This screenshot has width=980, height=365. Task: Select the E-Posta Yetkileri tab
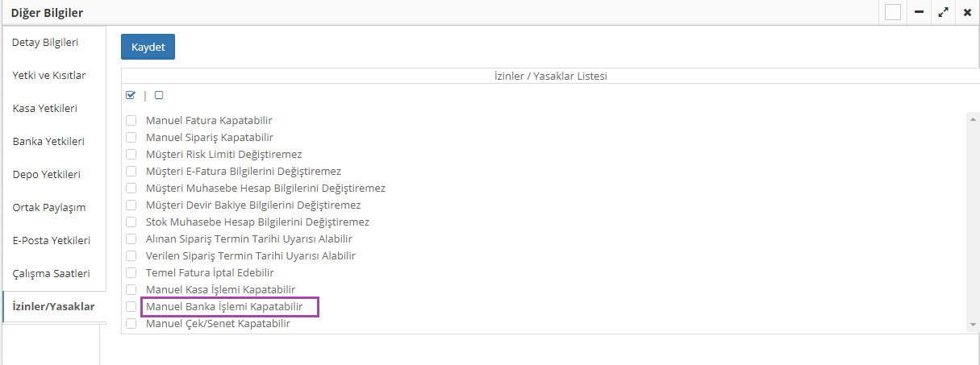pos(52,240)
